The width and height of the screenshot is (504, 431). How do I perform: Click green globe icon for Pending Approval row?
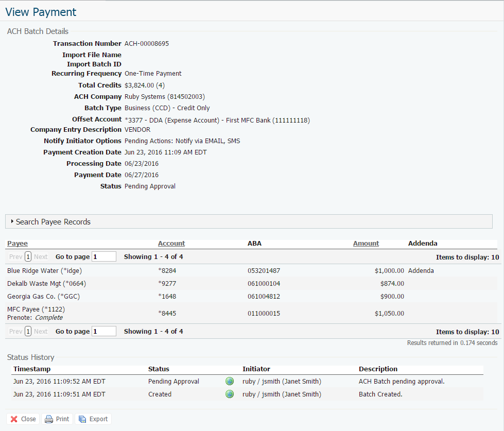tap(230, 382)
